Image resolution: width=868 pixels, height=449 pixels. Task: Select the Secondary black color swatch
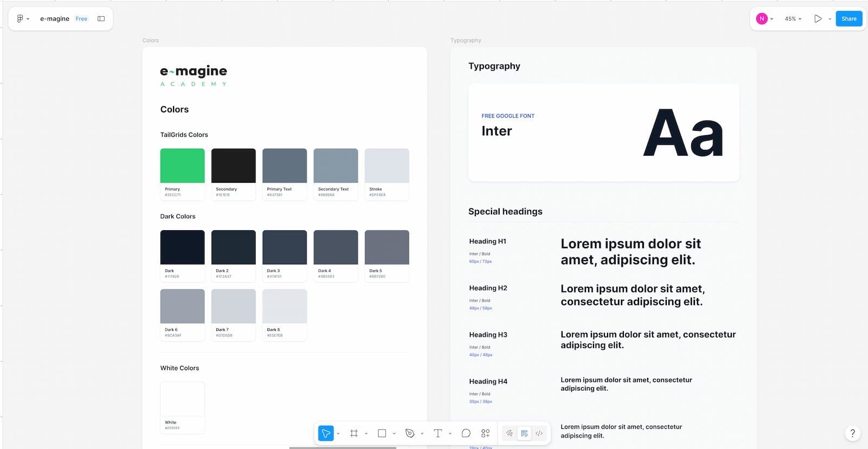click(x=233, y=166)
